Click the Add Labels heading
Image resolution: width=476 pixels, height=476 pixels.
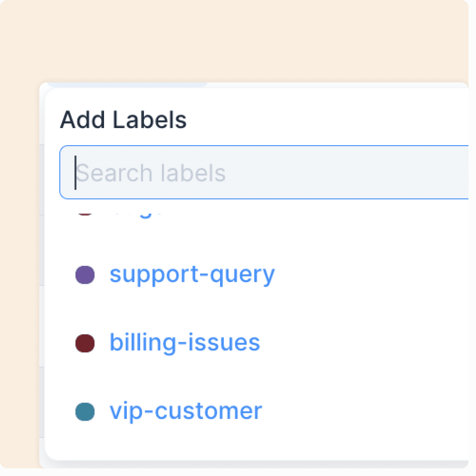(x=123, y=120)
